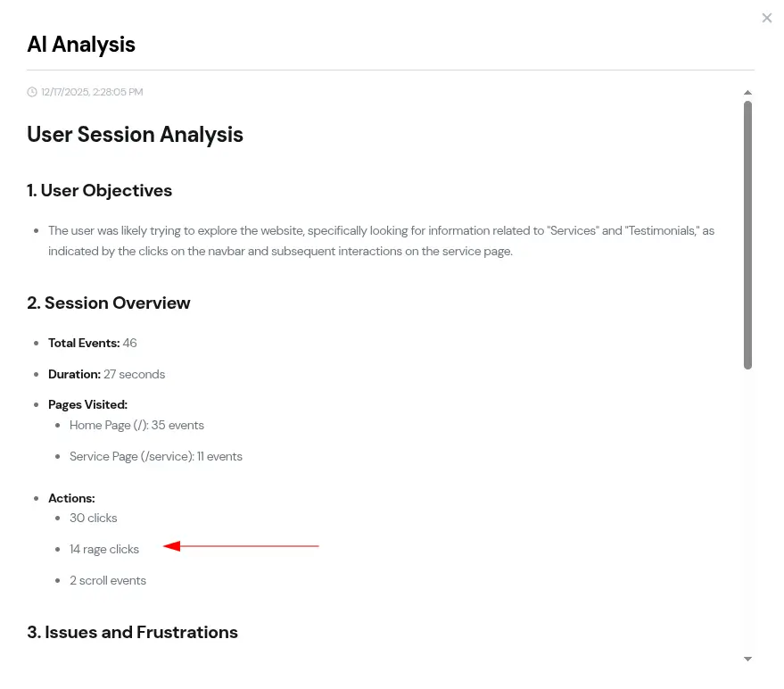
Task: Click the scroll-up arrow on the scrollbar
Action: tap(747, 92)
